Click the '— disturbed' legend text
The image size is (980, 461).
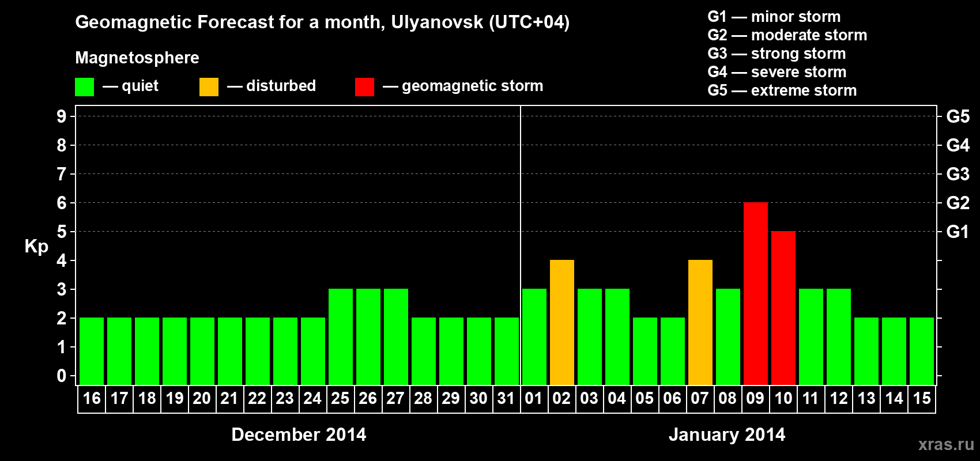click(x=272, y=86)
